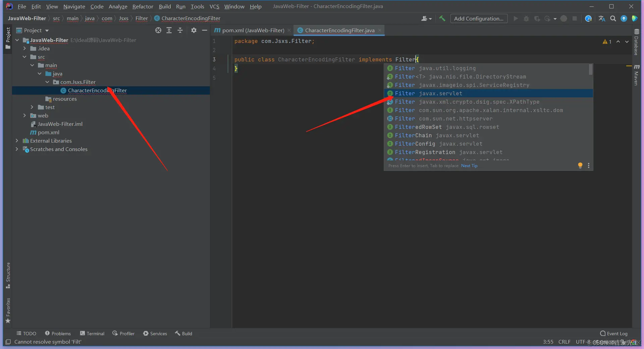This screenshot has height=349, width=644.
Task: Click the light bulb icon in completion popup
Action: click(x=580, y=165)
